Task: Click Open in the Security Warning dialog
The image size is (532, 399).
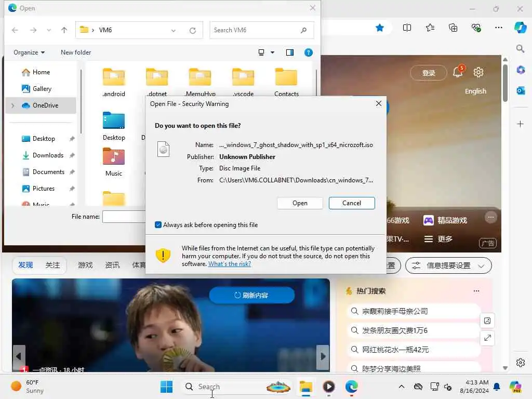Action: [300, 203]
